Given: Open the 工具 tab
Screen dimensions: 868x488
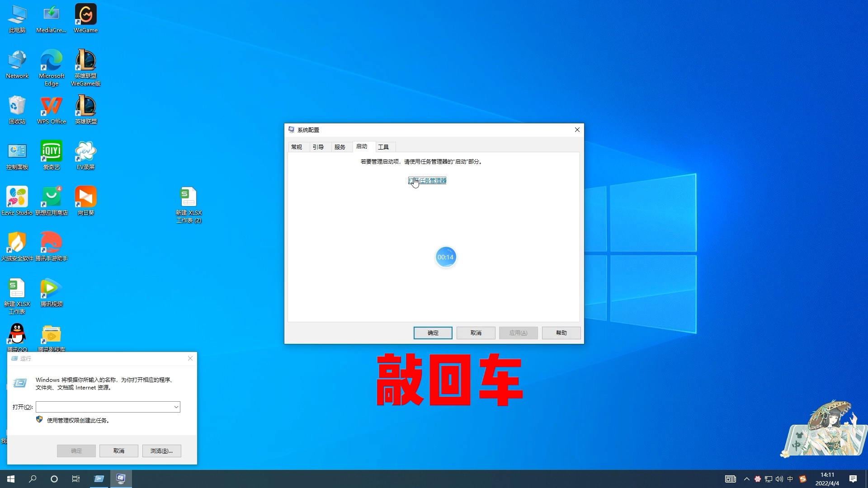Looking at the screenshot, I should 383,147.
